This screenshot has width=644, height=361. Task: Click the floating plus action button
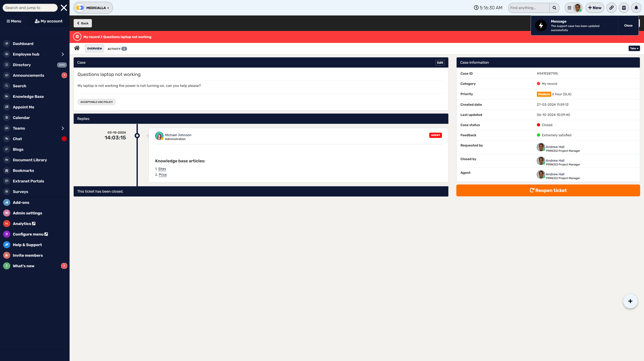coord(630,301)
